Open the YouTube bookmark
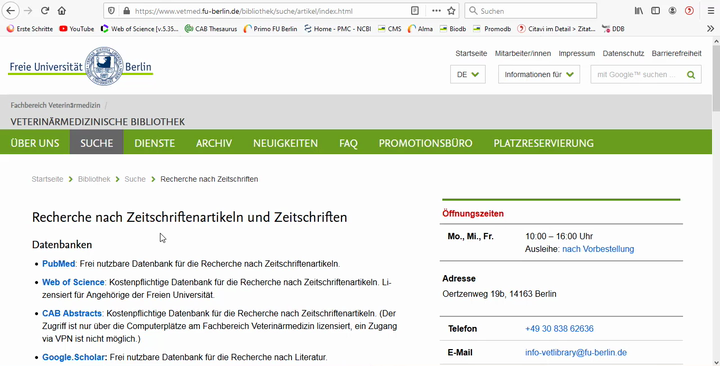Screen dimensions: 720x366 click(x=77, y=28)
